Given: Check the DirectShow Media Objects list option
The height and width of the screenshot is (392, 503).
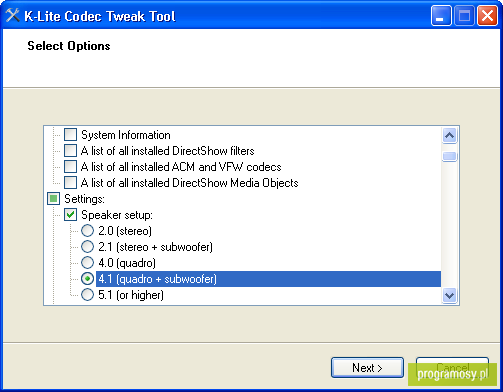Looking at the screenshot, I should click(x=70, y=183).
